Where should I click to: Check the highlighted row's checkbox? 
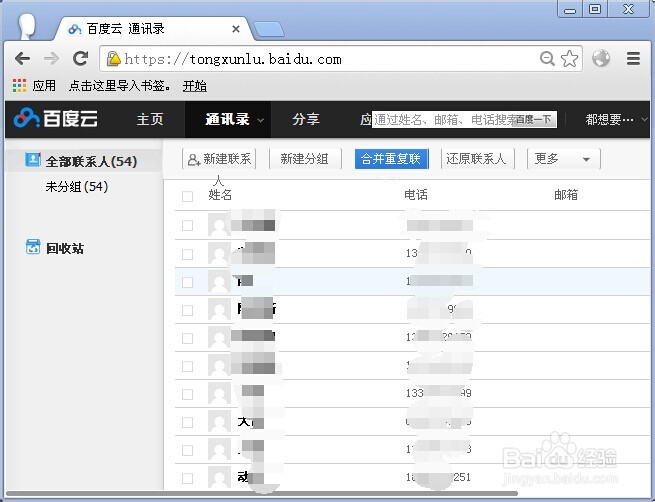[x=187, y=282]
